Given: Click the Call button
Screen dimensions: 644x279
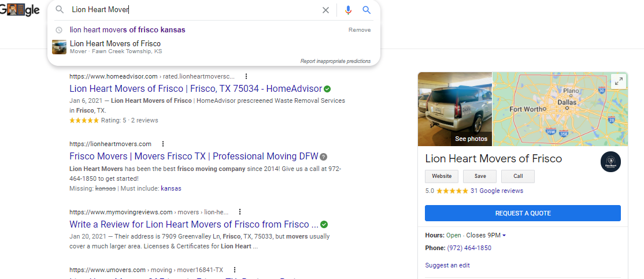Looking at the screenshot, I should [518, 176].
